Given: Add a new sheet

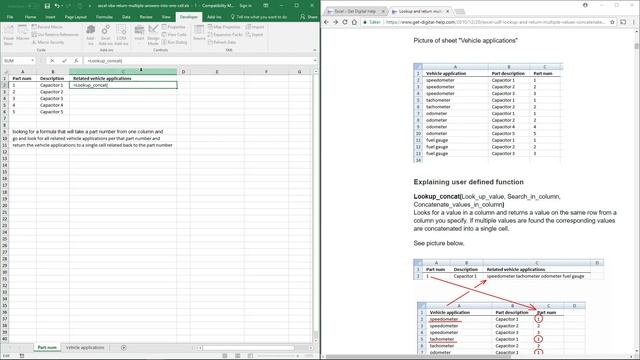Looking at the screenshot, I should (124, 347).
